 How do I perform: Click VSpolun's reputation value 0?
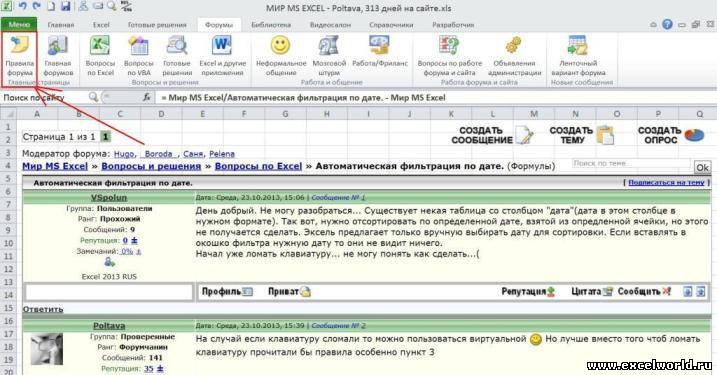point(125,241)
